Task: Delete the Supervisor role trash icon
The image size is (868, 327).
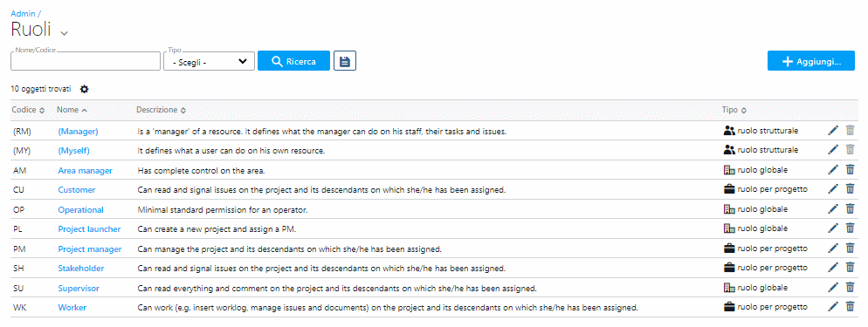Action: coord(850,288)
